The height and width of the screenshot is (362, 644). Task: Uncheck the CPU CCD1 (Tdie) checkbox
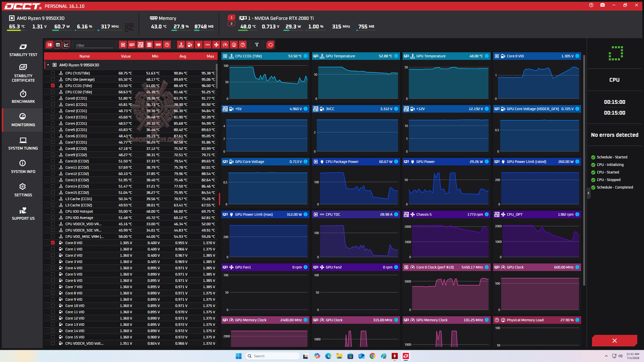pyautogui.click(x=53, y=85)
